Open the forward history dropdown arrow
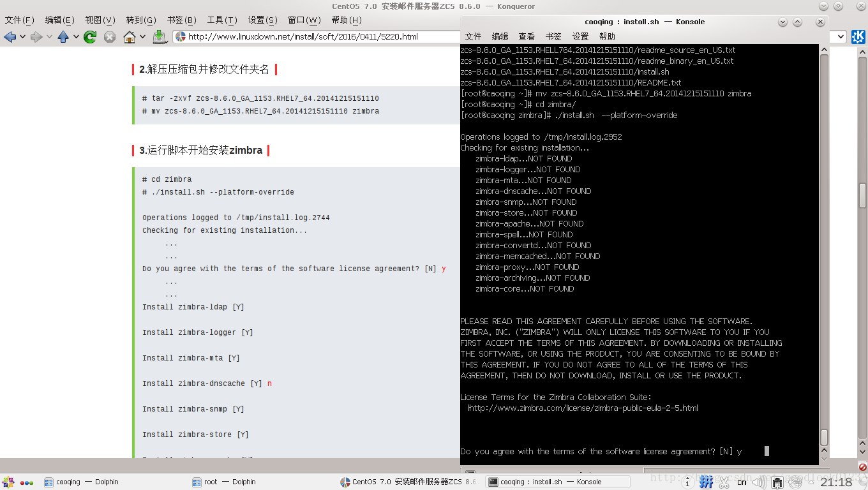 [49, 37]
